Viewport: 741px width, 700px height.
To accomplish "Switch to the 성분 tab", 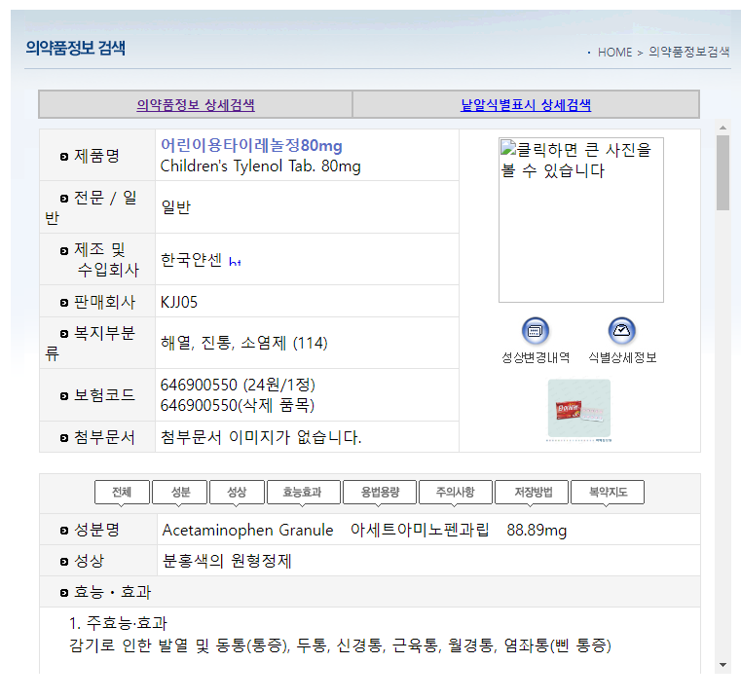I will click(179, 493).
